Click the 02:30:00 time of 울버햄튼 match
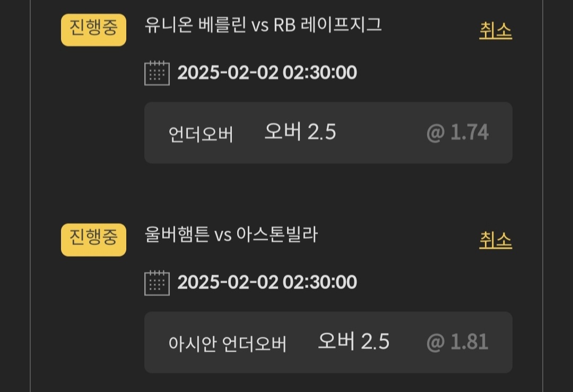The height and width of the screenshot is (392, 573). (319, 282)
